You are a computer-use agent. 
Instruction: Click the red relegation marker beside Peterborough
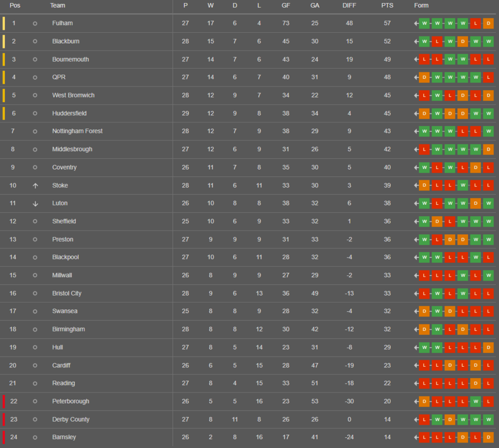pos(4,401)
